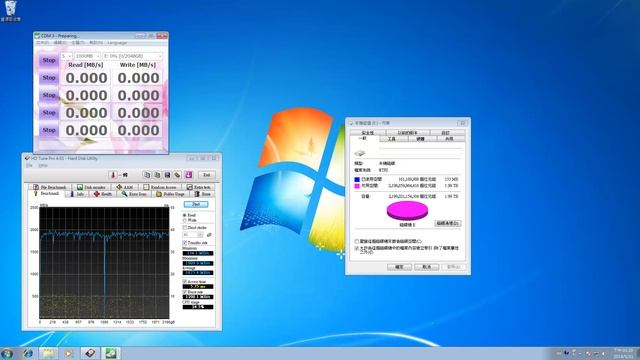Click the drive label text field in properties
The height and width of the screenshot is (360, 640).
click(x=420, y=153)
